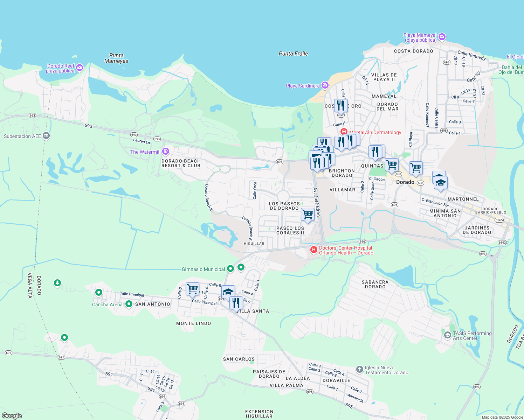Click the Doctors' Center Hospital H marker
The image size is (524, 420).
pyautogui.click(x=314, y=250)
